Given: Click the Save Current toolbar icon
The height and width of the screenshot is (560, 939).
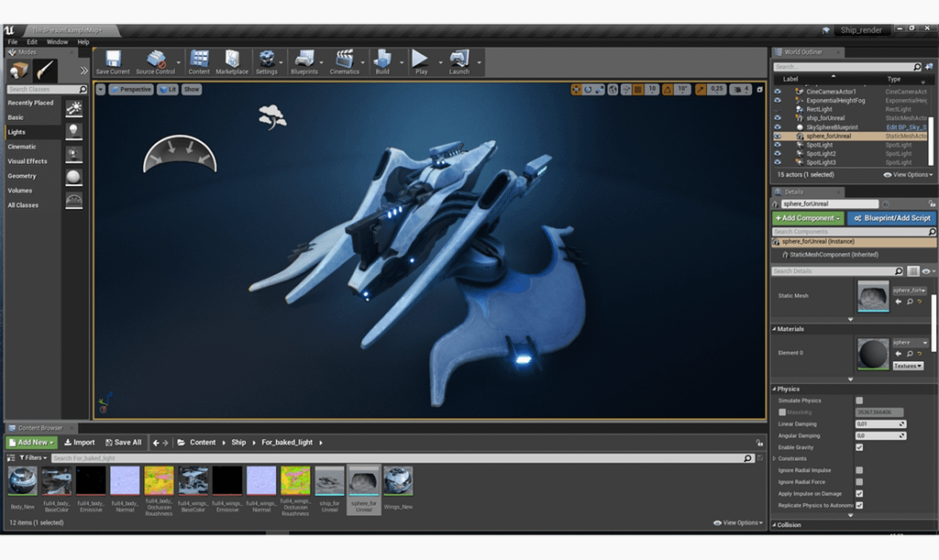Looking at the screenshot, I should coord(113,59).
